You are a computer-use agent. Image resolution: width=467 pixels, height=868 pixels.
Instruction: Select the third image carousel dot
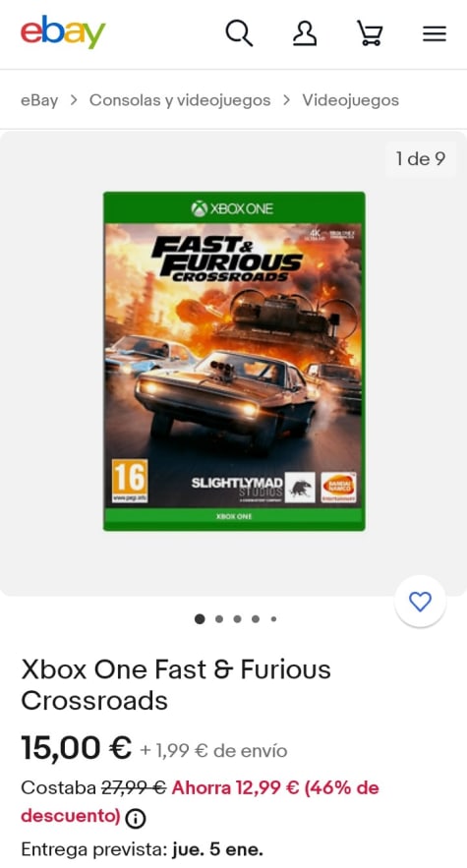tap(237, 619)
